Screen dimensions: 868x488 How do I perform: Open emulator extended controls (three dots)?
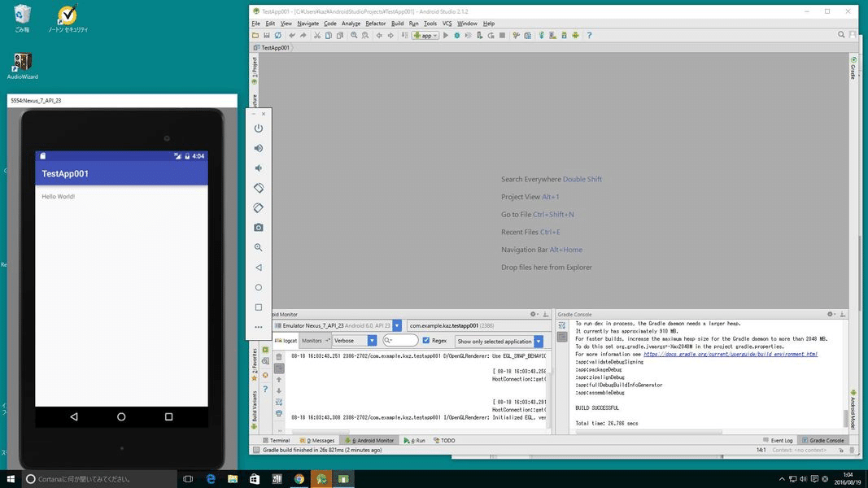pyautogui.click(x=259, y=327)
